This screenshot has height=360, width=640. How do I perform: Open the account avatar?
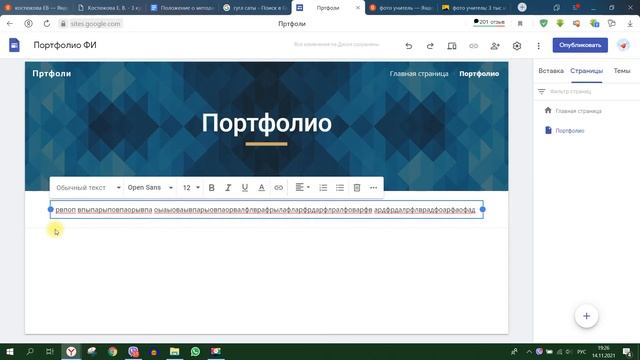pyautogui.click(x=623, y=45)
